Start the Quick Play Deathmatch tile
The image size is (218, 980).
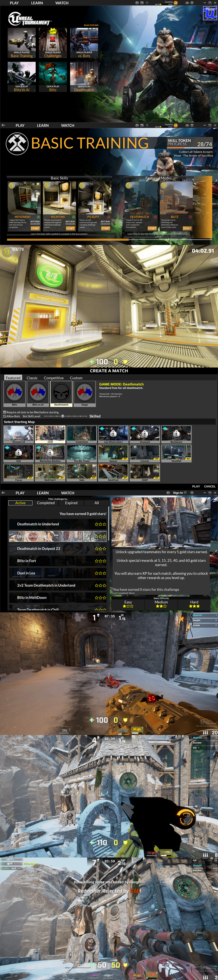(84, 77)
